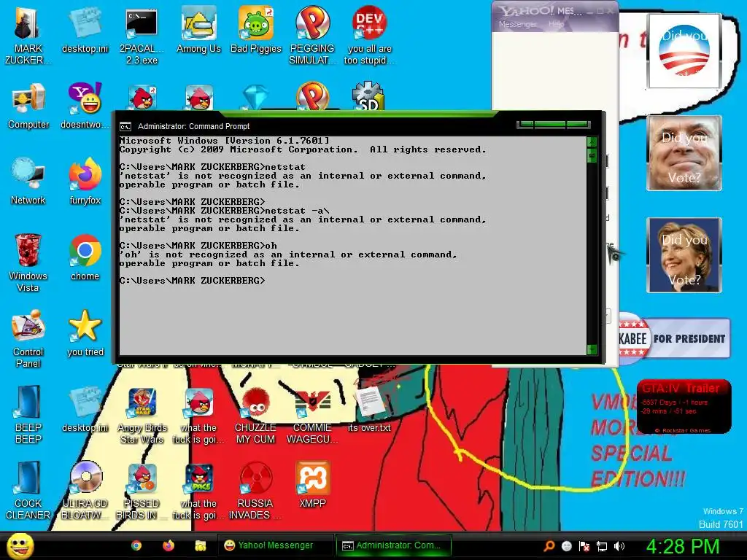The height and width of the screenshot is (560, 747).
Task: Open the Help menu in Yahoo Messenger
Action: [555, 24]
